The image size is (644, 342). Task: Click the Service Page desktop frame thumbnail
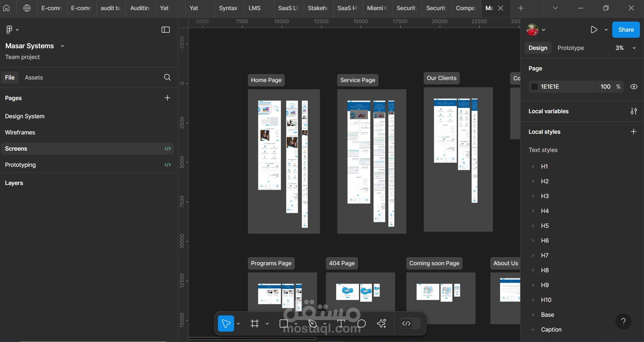point(359,152)
